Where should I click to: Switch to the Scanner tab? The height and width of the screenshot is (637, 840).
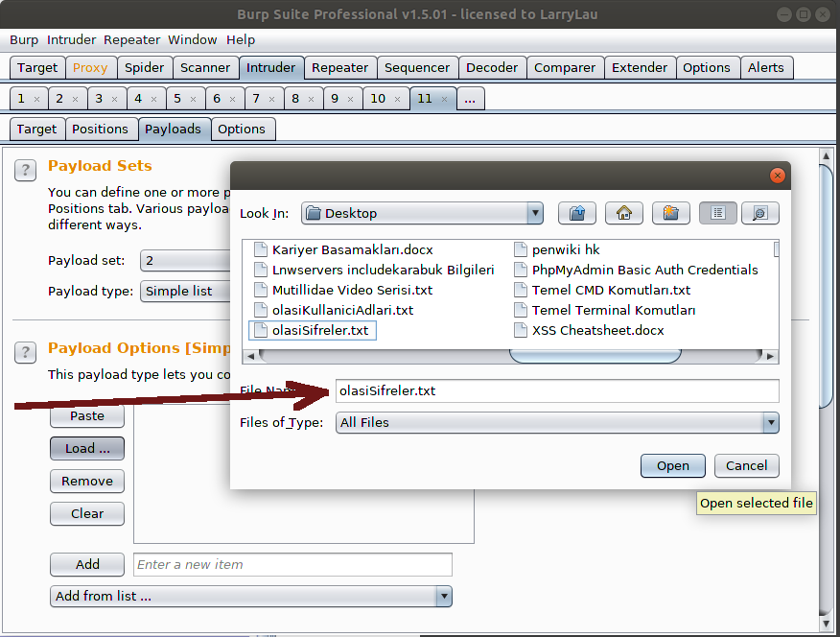tap(205, 67)
